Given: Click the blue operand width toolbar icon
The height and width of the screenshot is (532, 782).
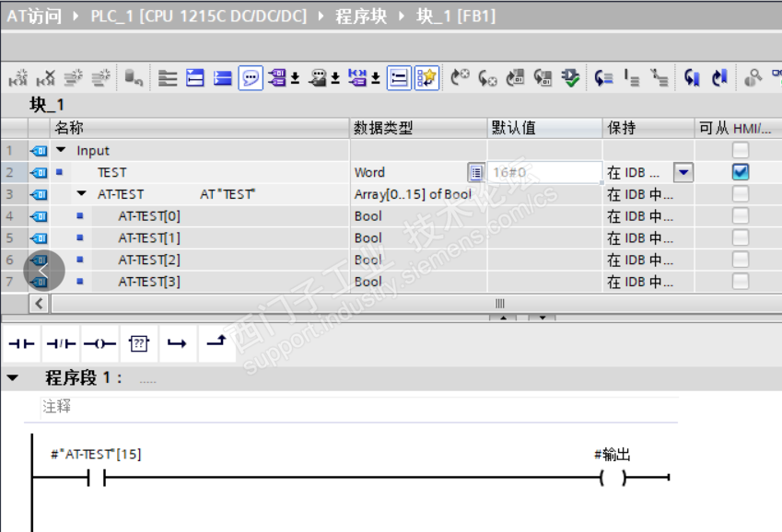Looking at the screenshot, I should click(x=357, y=78).
